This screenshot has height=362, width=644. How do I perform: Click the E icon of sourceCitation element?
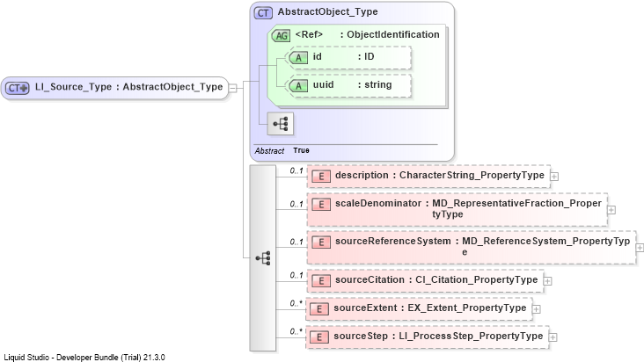(321, 281)
